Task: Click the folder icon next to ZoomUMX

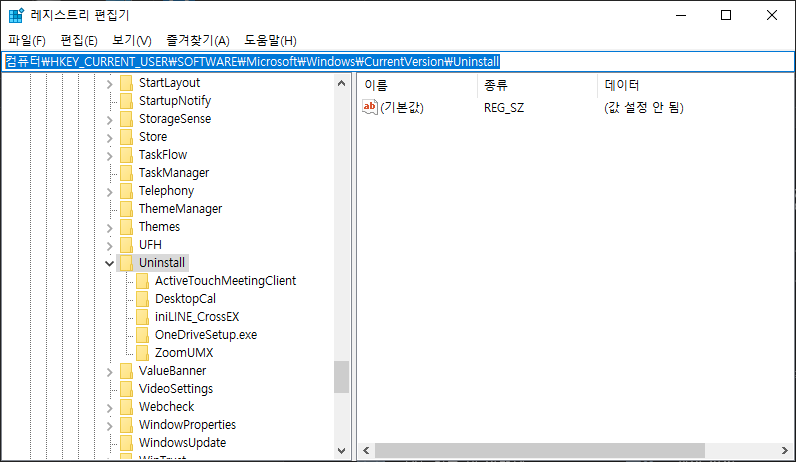Action: [x=142, y=353]
